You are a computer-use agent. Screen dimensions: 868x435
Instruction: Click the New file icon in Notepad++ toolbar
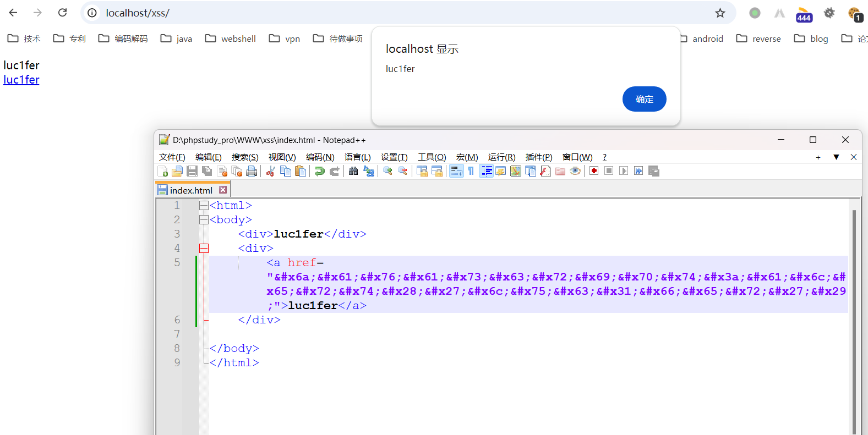pos(162,171)
